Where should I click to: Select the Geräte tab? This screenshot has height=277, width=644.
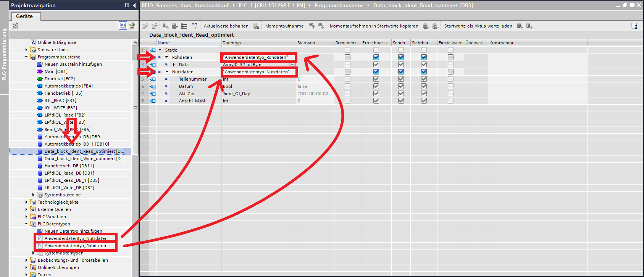[24, 16]
